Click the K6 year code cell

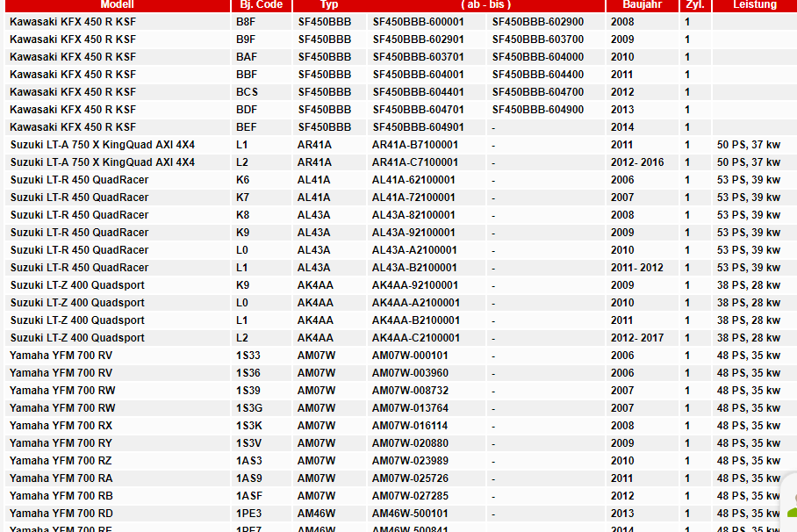(262, 180)
